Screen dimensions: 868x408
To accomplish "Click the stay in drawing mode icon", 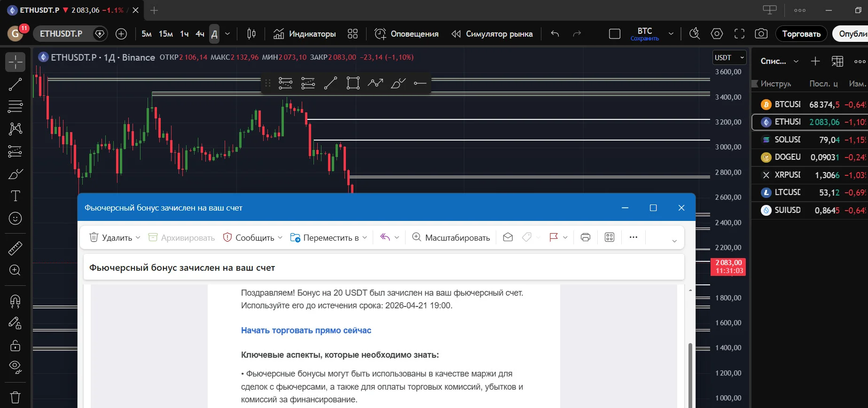I will pos(15,323).
